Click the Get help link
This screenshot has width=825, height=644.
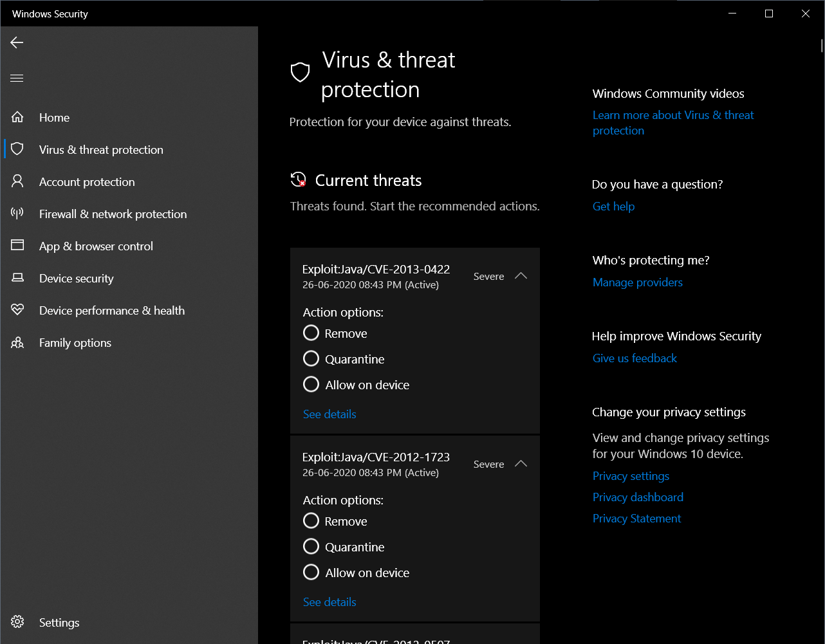click(613, 206)
